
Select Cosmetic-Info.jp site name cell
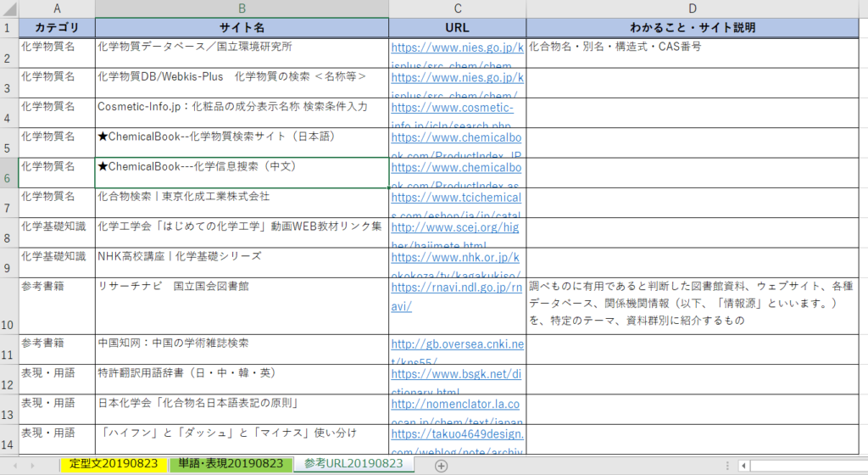pos(242,113)
